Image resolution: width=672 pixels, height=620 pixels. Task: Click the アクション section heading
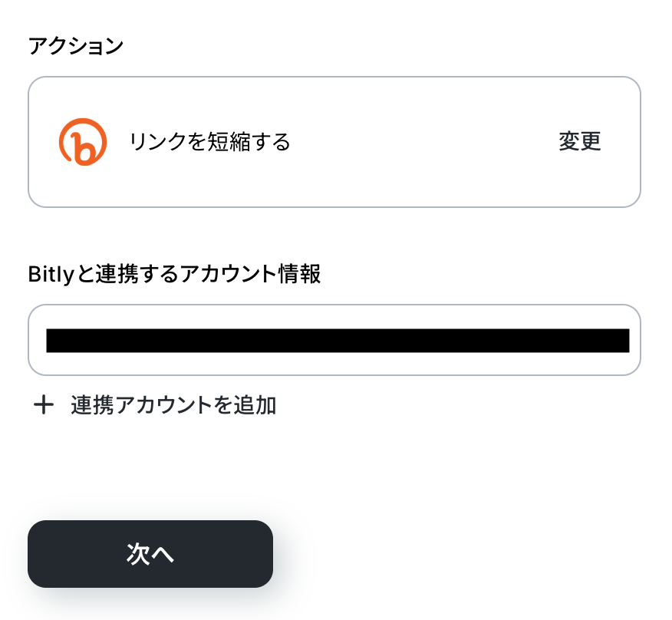[75, 45]
